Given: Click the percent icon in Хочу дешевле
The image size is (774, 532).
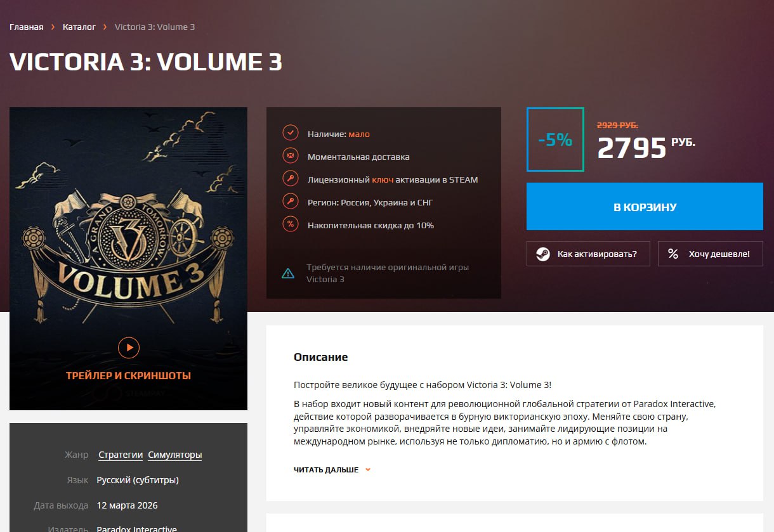Looking at the screenshot, I should [673, 254].
